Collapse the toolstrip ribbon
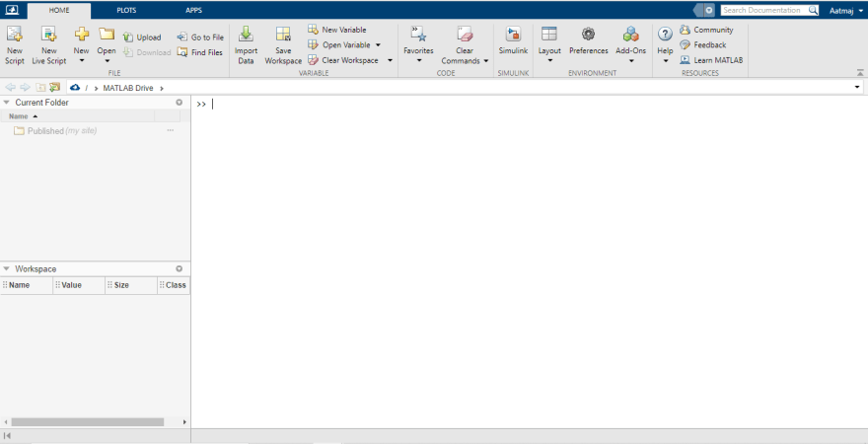This screenshot has width=868, height=444. [x=860, y=73]
